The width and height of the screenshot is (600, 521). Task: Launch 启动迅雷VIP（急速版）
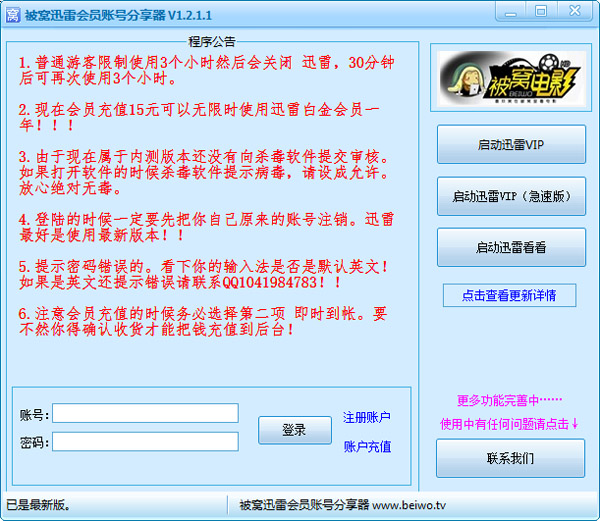511,196
